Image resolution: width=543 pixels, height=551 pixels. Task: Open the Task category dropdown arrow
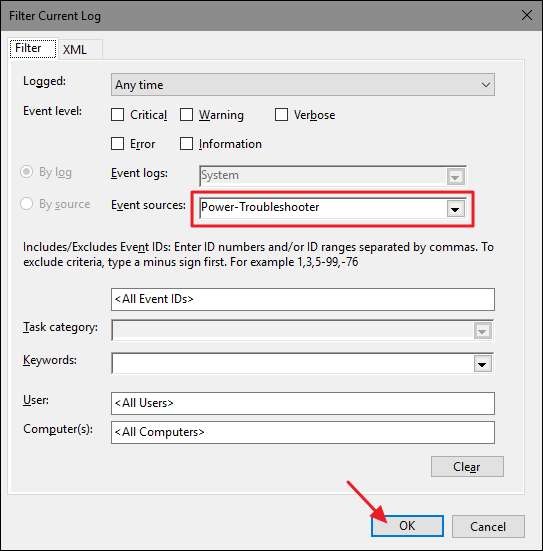482,331
